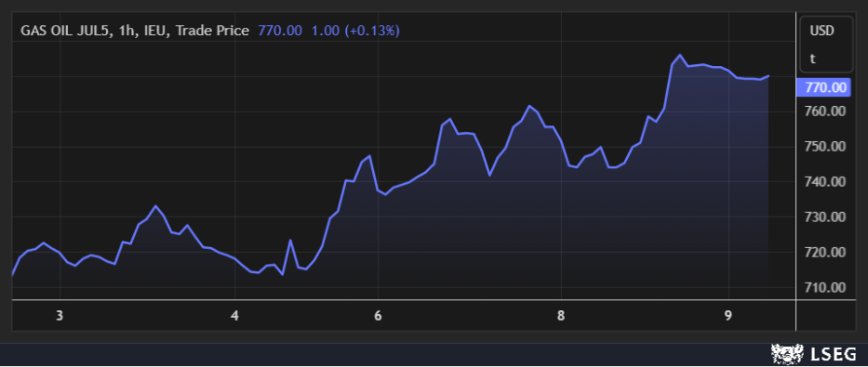Click the 710.00 price axis label
Screen dimensions: 868x367
825,287
